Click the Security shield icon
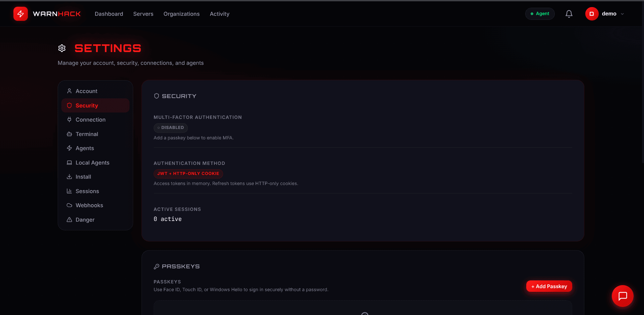 tap(69, 105)
